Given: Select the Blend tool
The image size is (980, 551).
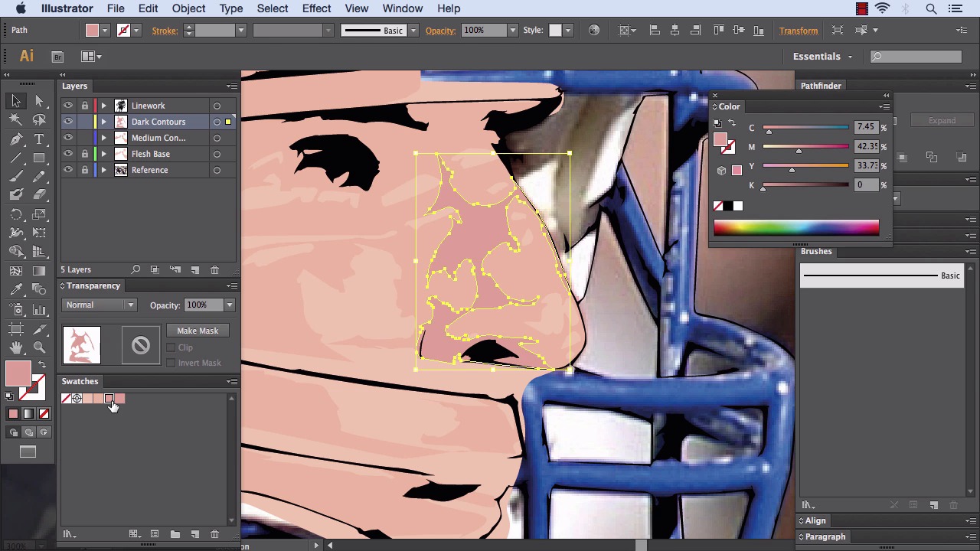Looking at the screenshot, I should (40, 290).
